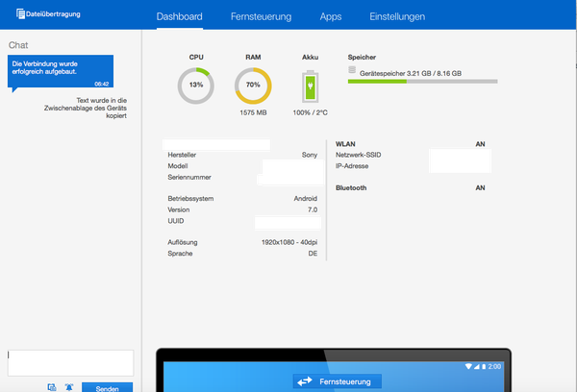This screenshot has width=577, height=392.
Task: Open the Apps tab
Action: coord(331,16)
